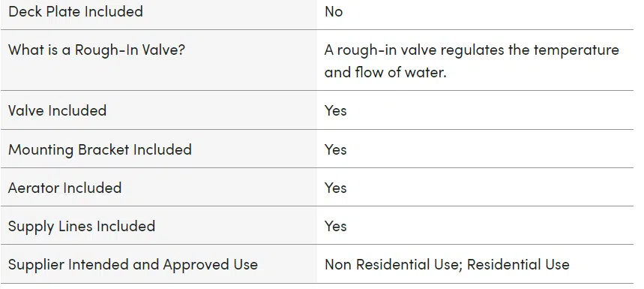Click 'Yes' next to Mounting Bracket Included
This screenshot has height=289, width=644.
pos(336,149)
